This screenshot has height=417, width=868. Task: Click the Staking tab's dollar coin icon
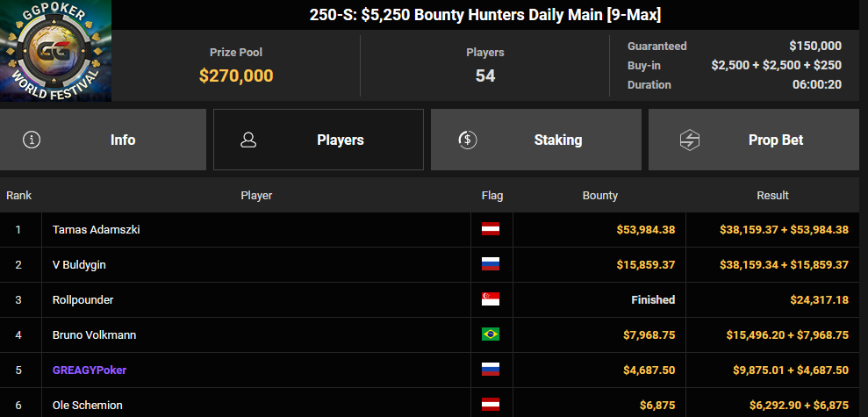(x=468, y=140)
